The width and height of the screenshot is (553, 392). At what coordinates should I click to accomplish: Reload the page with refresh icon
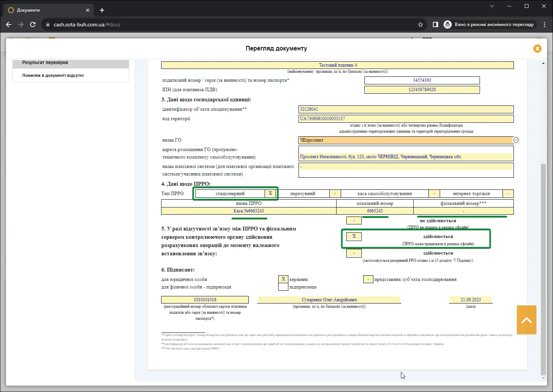coord(33,24)
